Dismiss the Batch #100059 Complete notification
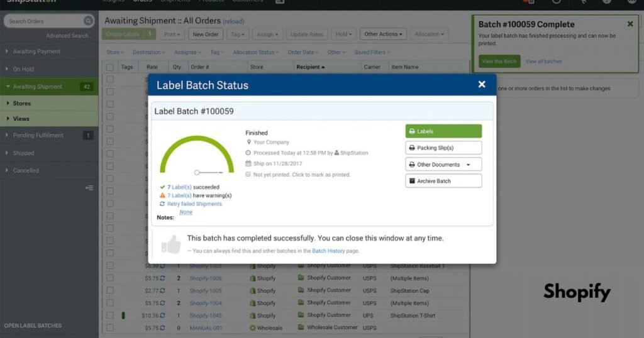This screenshot has width=644, height=338. (630, 25)
